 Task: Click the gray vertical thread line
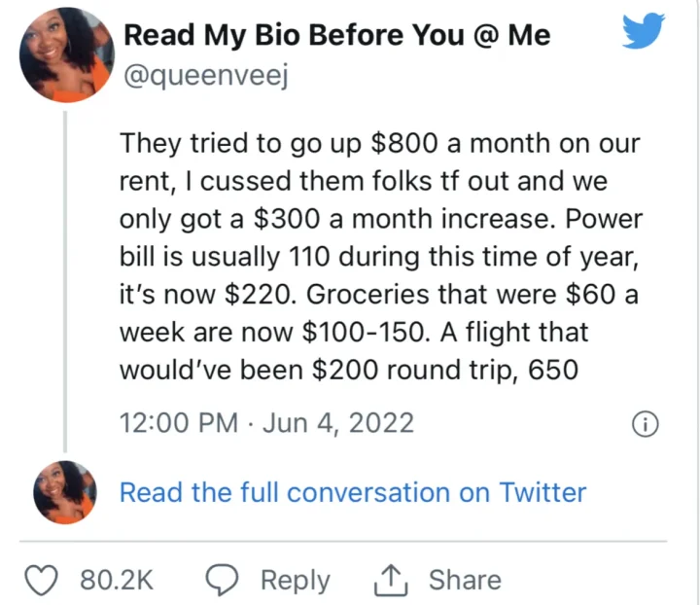pos(65,282)
